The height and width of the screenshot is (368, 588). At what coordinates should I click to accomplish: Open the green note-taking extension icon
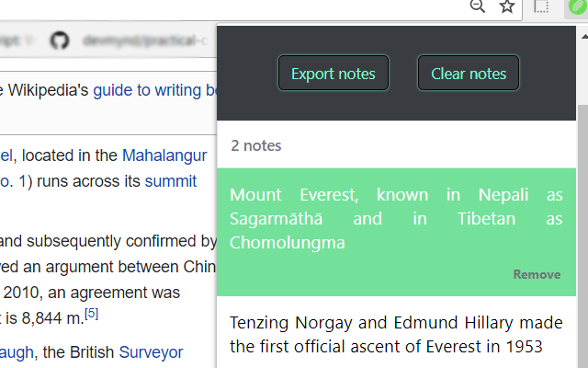(577, 6)
